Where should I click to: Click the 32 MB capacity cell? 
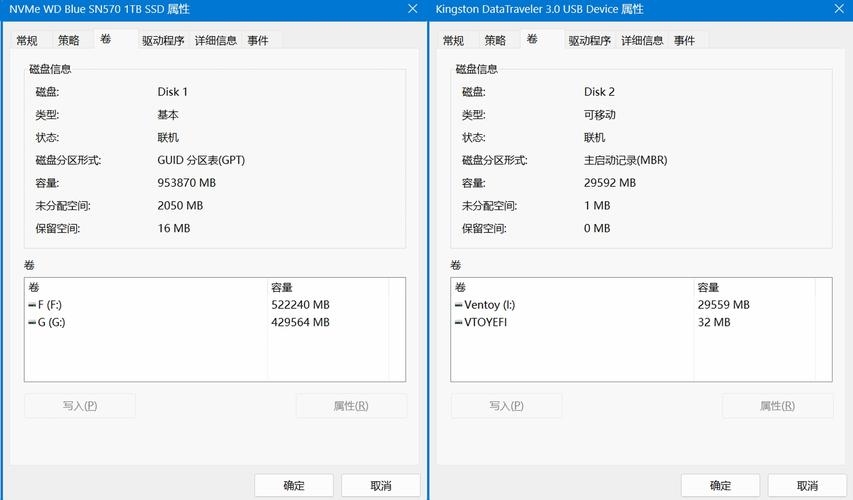[714, 322]
